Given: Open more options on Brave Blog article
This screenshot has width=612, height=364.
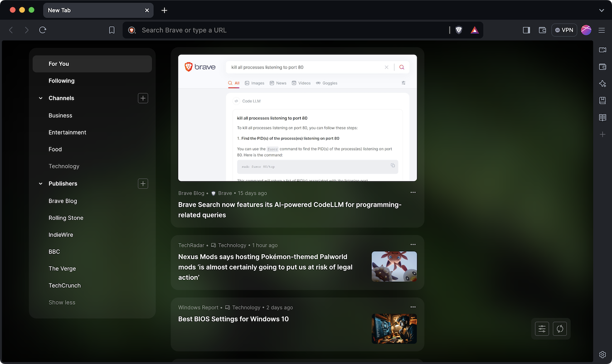Looking at the screenshot, I should click(413, 193).
